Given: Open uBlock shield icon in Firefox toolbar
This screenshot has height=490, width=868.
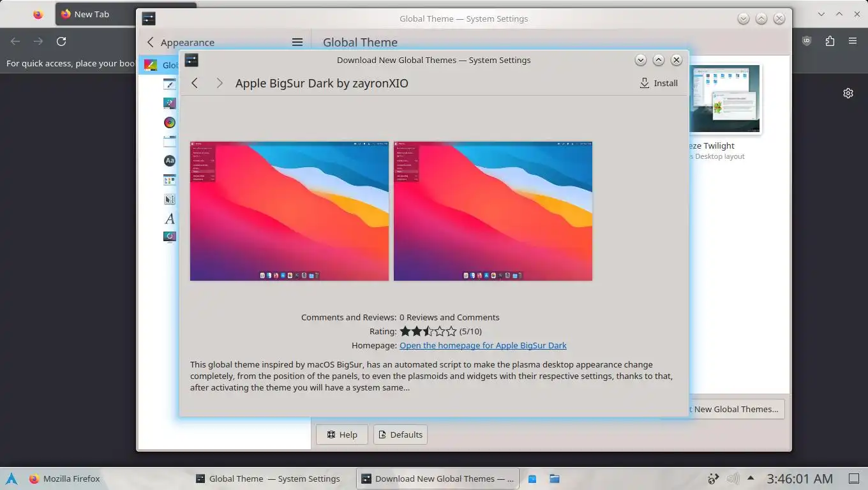Looking at the screenshot, I should click(807, 41).
